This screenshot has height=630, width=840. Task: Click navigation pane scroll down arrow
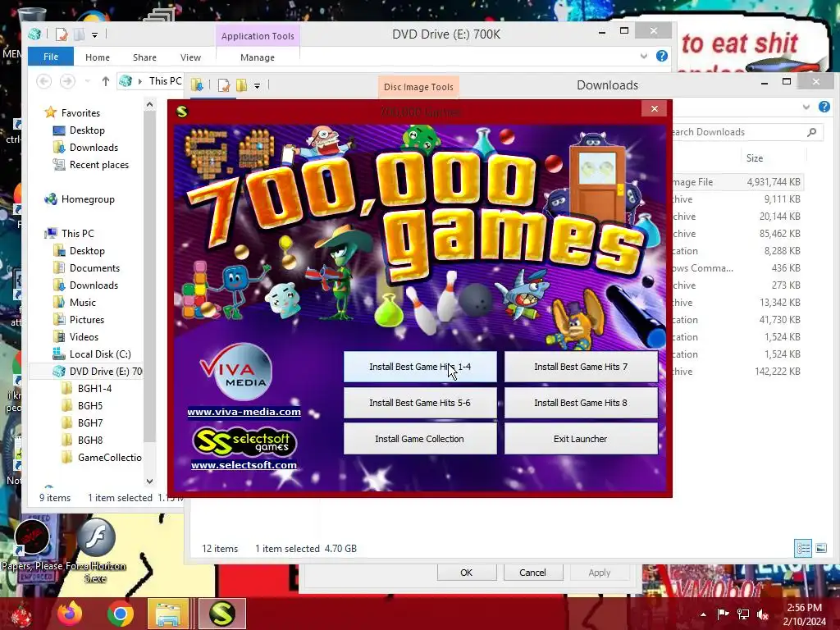150,481
